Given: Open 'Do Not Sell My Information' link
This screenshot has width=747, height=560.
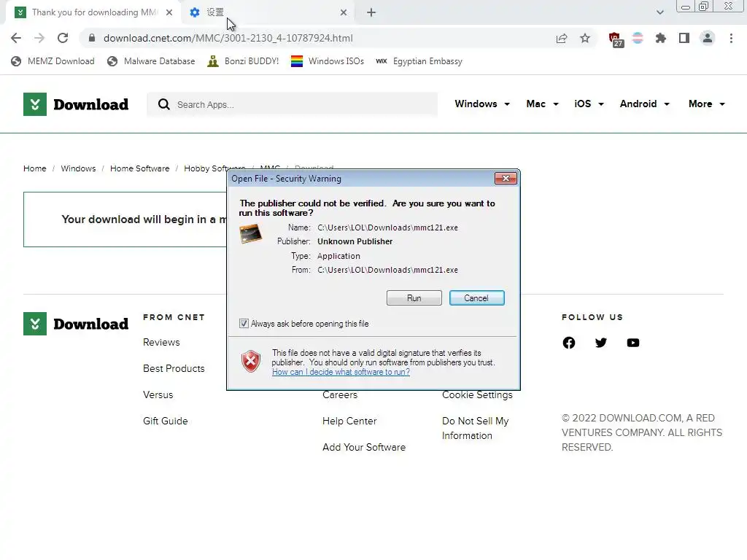Looking at the screenshot, I should coord(476,428).
